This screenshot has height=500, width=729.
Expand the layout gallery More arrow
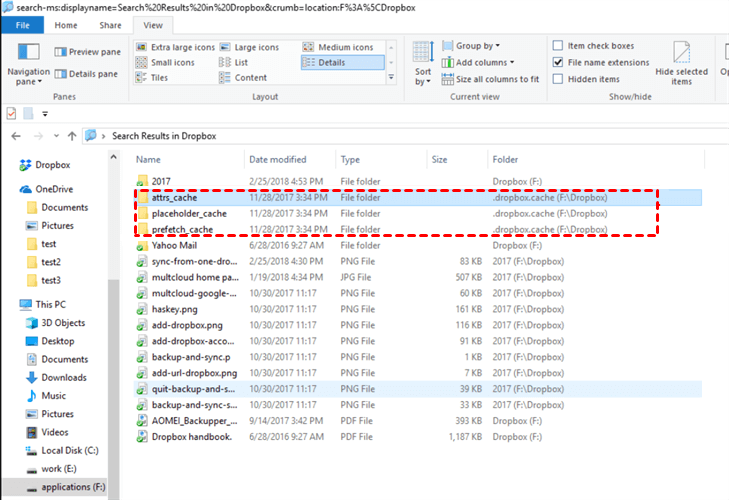pos(391,77)
